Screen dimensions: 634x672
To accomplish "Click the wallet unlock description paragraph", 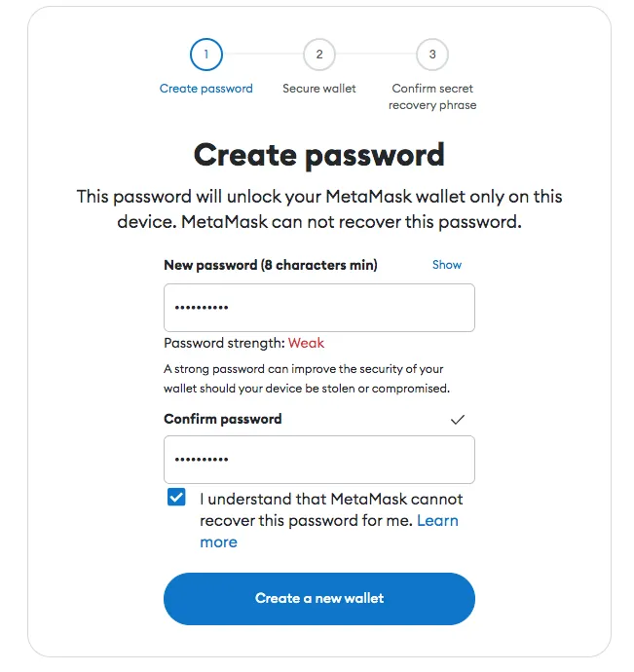I will [319, 209].
